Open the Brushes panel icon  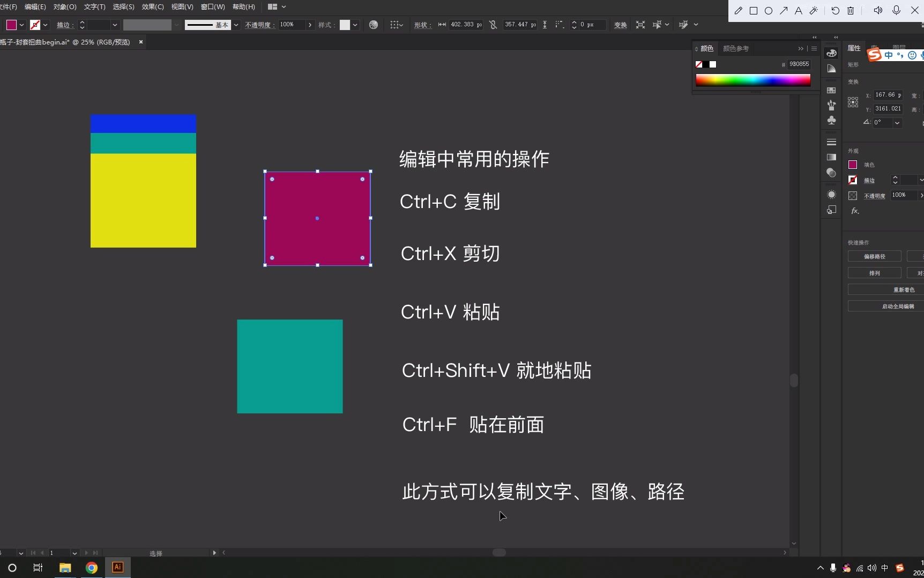point(831,105)
